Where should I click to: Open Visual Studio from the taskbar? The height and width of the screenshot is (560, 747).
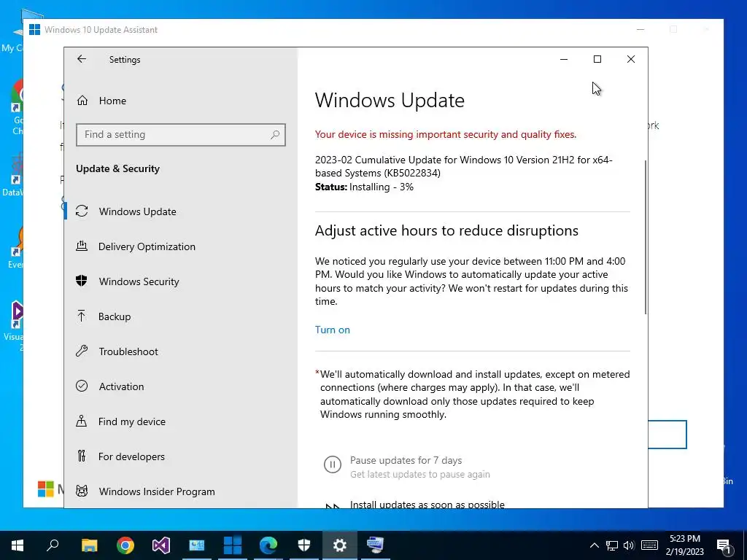point(161,545)
